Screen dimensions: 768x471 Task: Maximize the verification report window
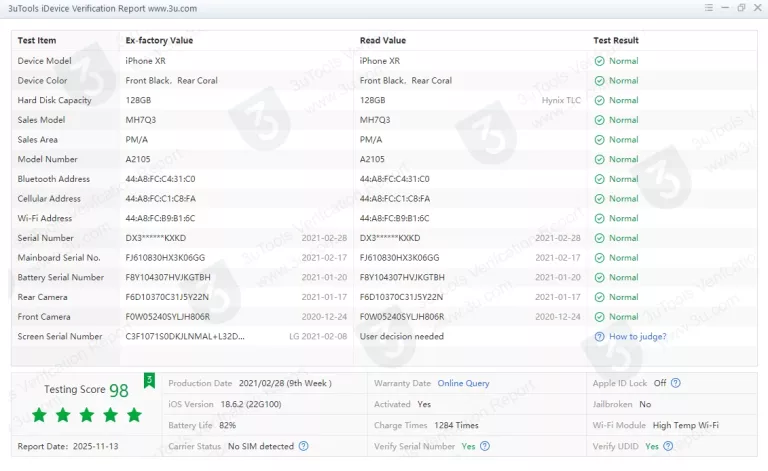(x=741, y=8)
